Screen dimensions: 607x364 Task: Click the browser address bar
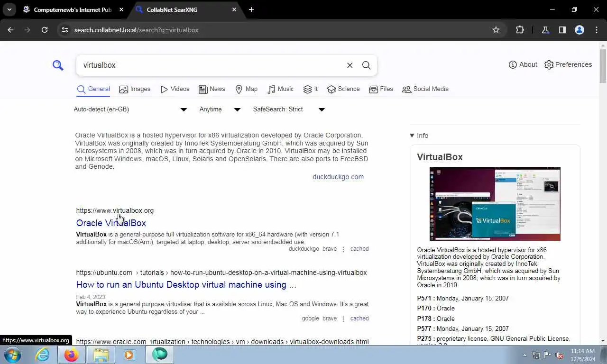click(x=280, y=30)
